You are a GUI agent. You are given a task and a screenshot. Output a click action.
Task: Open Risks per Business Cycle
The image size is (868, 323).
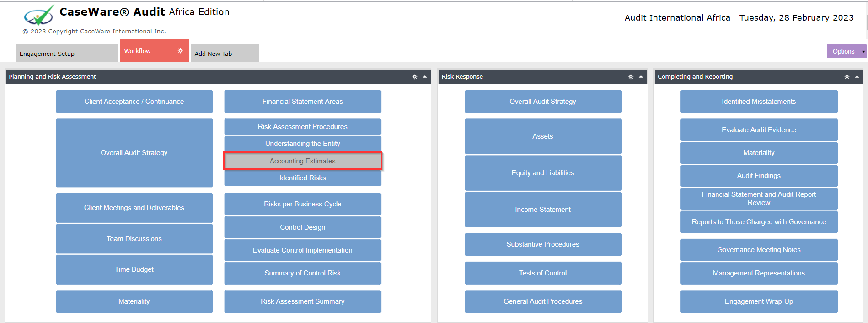coord(303,204)
